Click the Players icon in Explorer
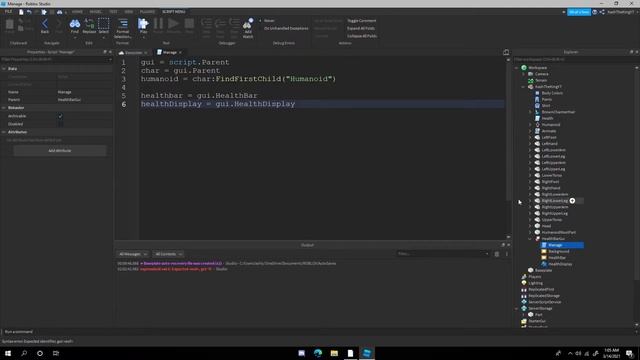 [x=524, y=276]
